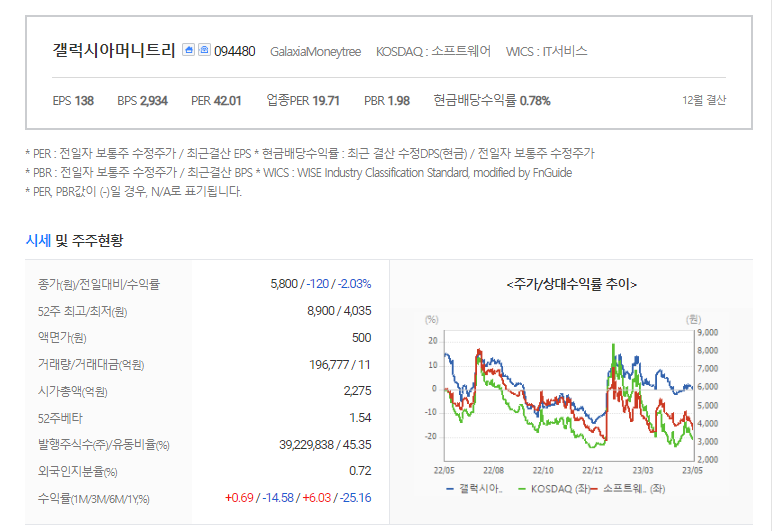773x531 pixels.
Task: Select the stock code 094480
Action: (235, 51)
